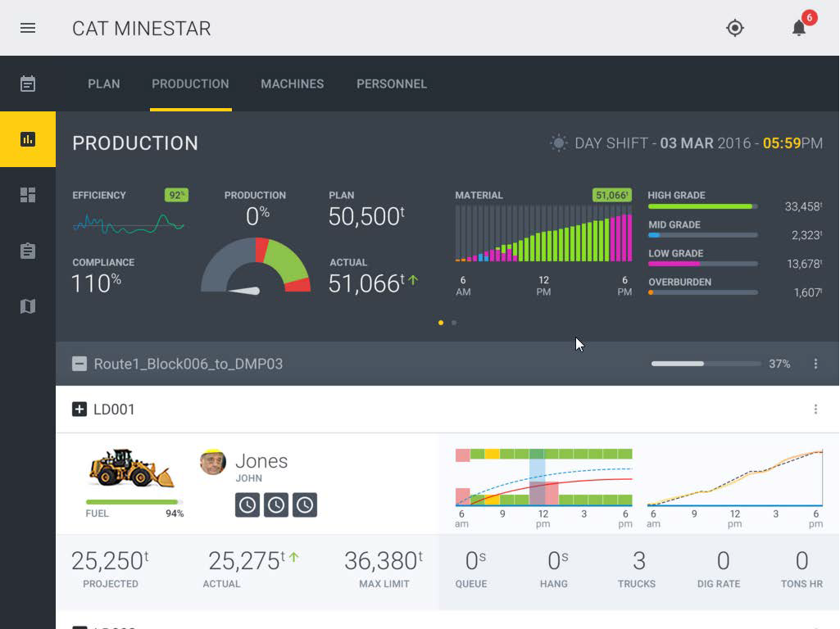840x629 pixels.
Task: Switch to the Machines tab
Action: tap(292, 84)
